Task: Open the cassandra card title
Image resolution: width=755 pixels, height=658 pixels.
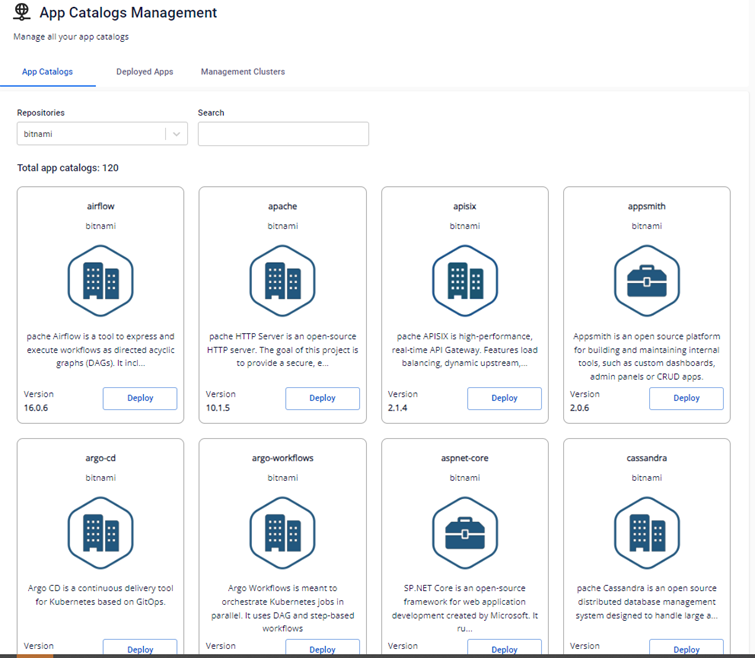Action: coord(646,458)
